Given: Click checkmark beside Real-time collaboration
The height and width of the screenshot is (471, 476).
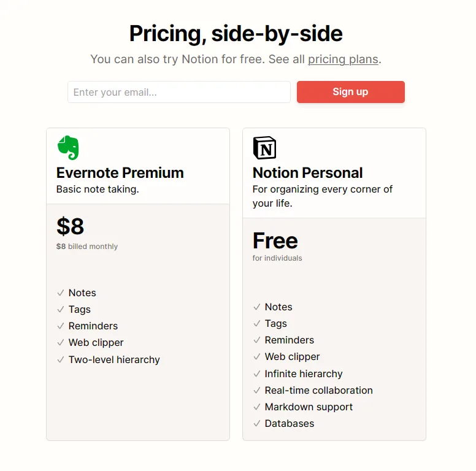Looking at the screenshot, I should click(x=257, y=391).
